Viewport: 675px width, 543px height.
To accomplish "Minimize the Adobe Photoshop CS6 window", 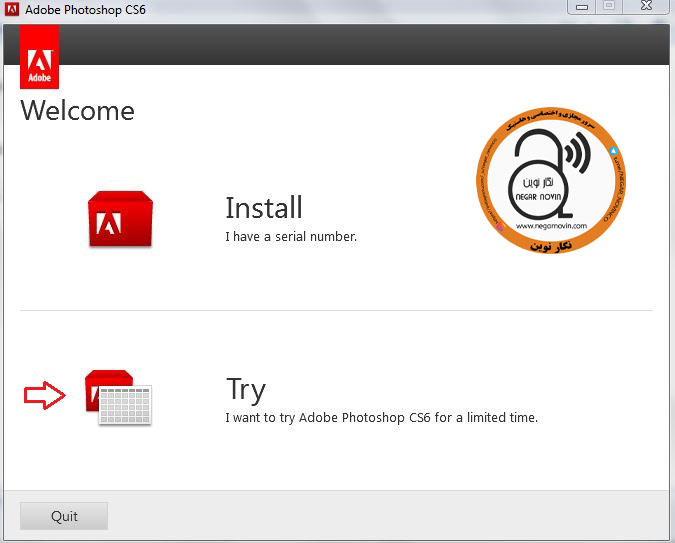I will pos(582,7).
